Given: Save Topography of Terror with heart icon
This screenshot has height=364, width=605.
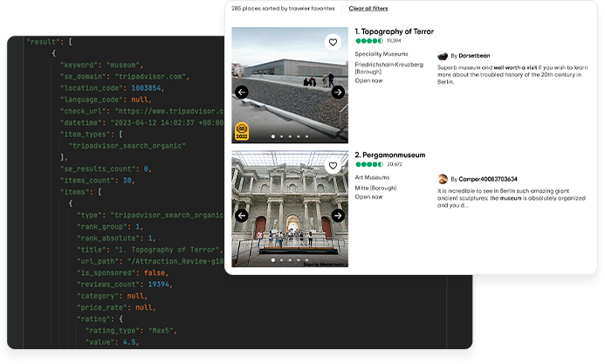Looking at the screenshot, I should click(333, 43).
